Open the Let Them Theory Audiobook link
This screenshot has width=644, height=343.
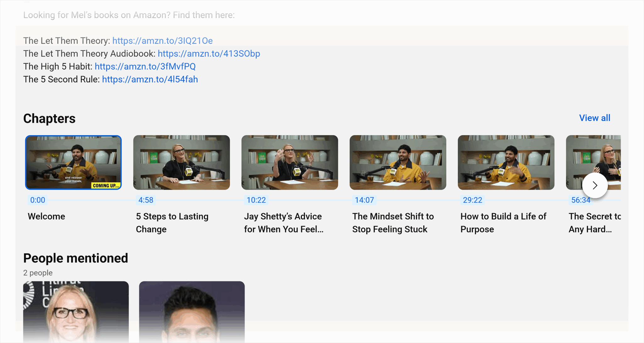tap(208, 53)
